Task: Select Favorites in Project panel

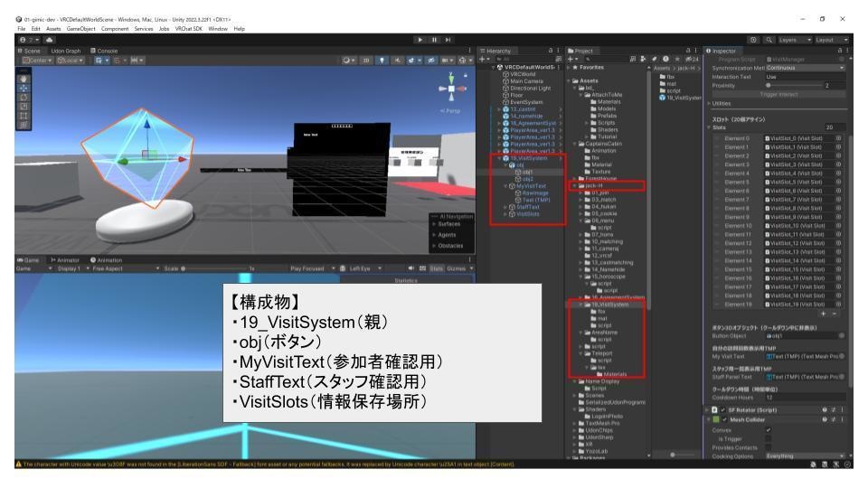Action: click(591, 68)
